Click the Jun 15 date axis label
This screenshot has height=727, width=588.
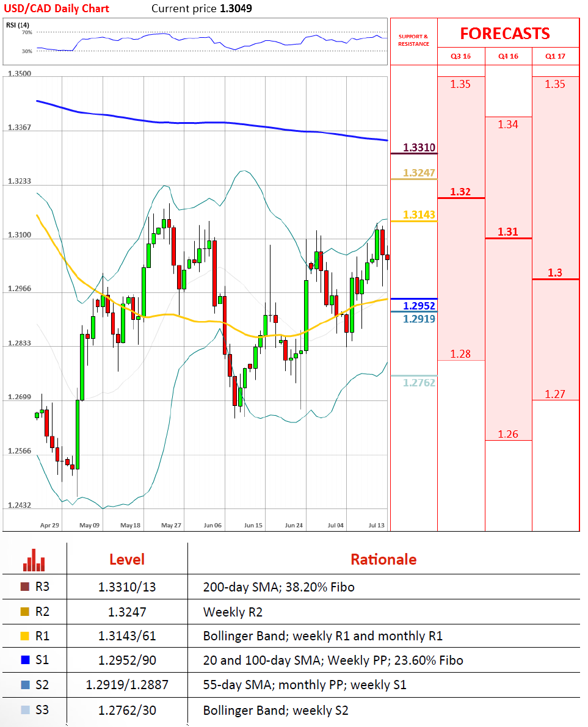253,525
